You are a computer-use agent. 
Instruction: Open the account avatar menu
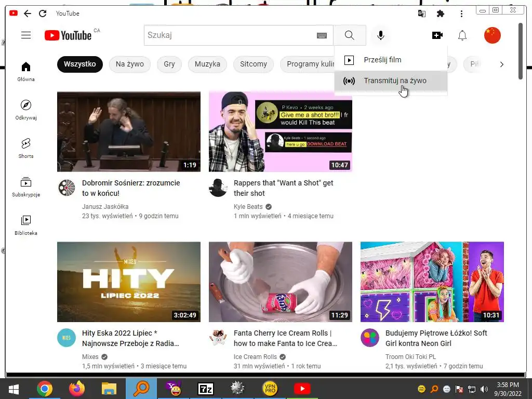click(493, 35)
